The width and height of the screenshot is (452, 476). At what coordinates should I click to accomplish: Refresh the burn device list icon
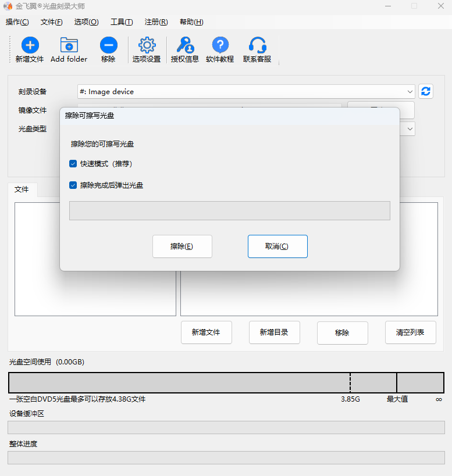pyautogui.click(x=426, y=91)
